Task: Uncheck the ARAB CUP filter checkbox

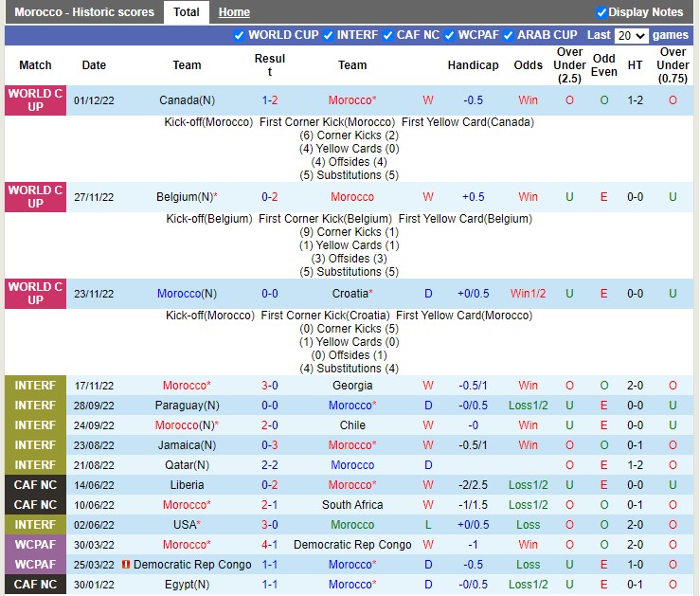Action: click(508, 35)
